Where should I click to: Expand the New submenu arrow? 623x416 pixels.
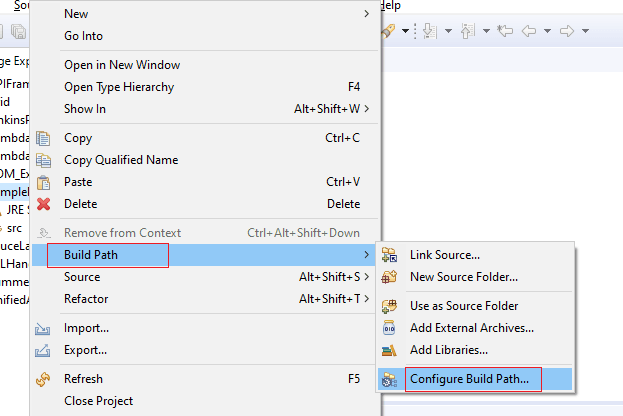(x=367, y=14)
